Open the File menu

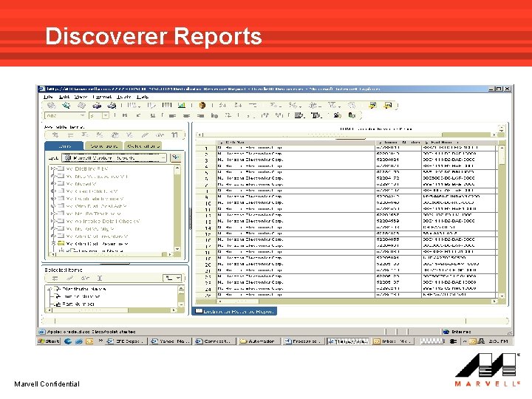[48, 97]
